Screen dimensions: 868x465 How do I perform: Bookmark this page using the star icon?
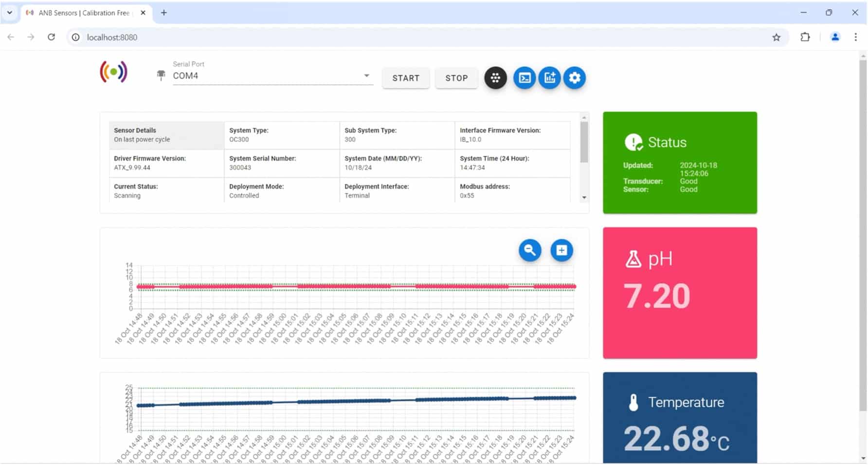(777, 37)
